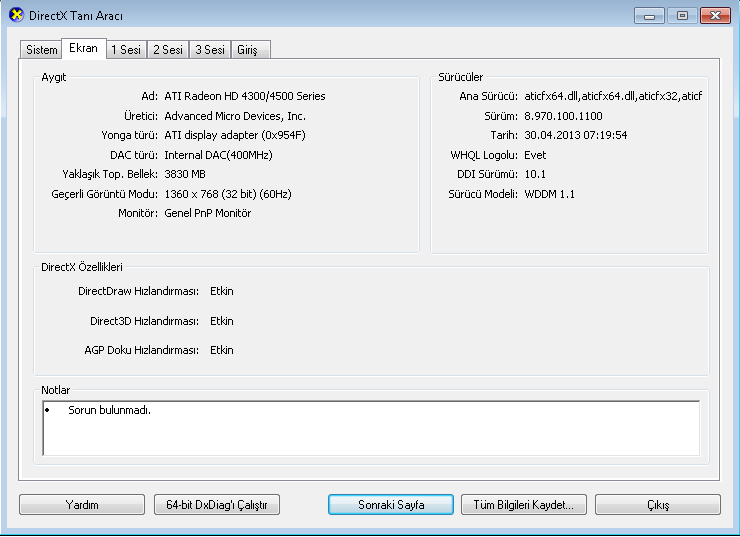Open the 1 Sesi tab
740x537 pixels.
pyautogui.click(x=126, y=50)
